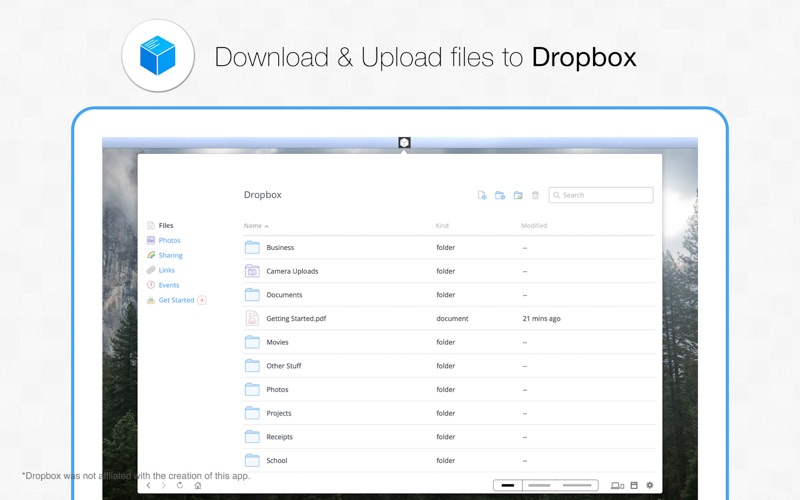Viewport: 800px width, 500px height.
Task: Click the Kind column header
Action: click(x=442, y=226)
